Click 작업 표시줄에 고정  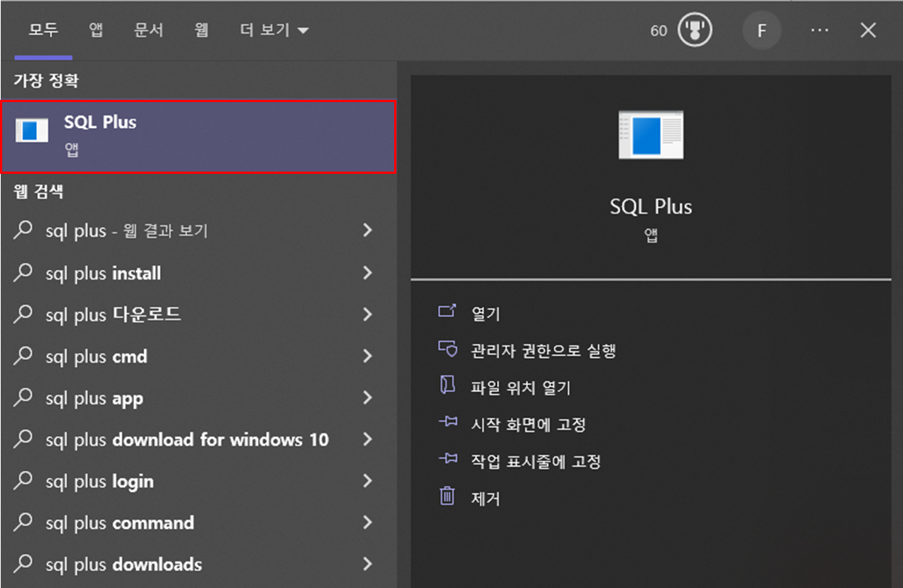coord(536,462)
